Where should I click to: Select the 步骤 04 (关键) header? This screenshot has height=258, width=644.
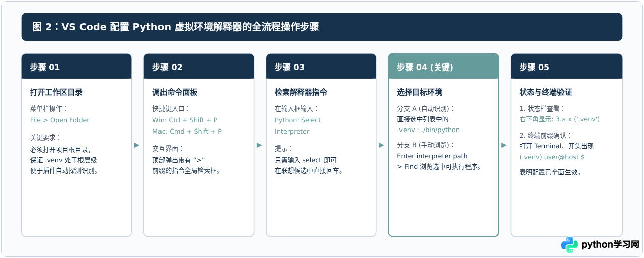point(443,67)
